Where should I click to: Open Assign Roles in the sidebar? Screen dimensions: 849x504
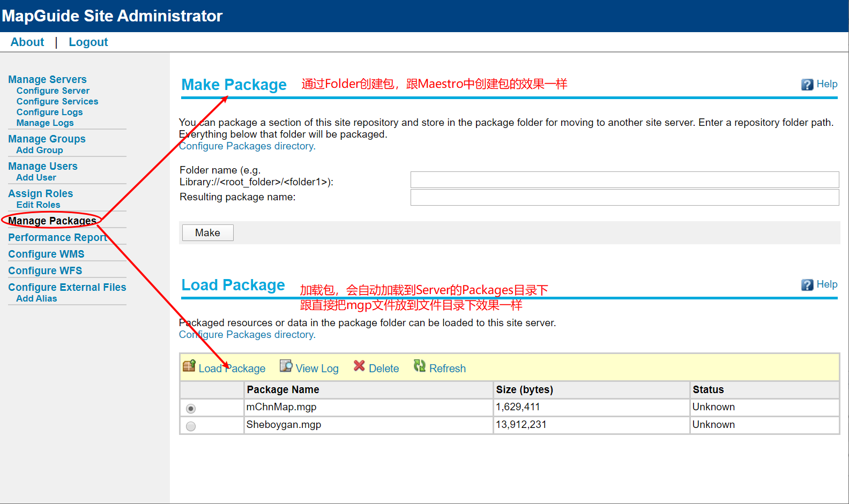click(41, 193)
